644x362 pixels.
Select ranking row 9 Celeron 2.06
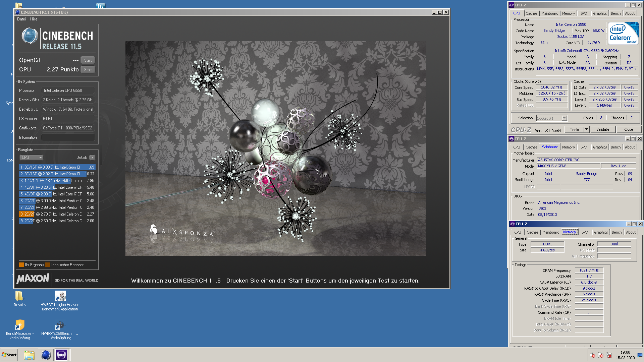(x=57, y=221)
